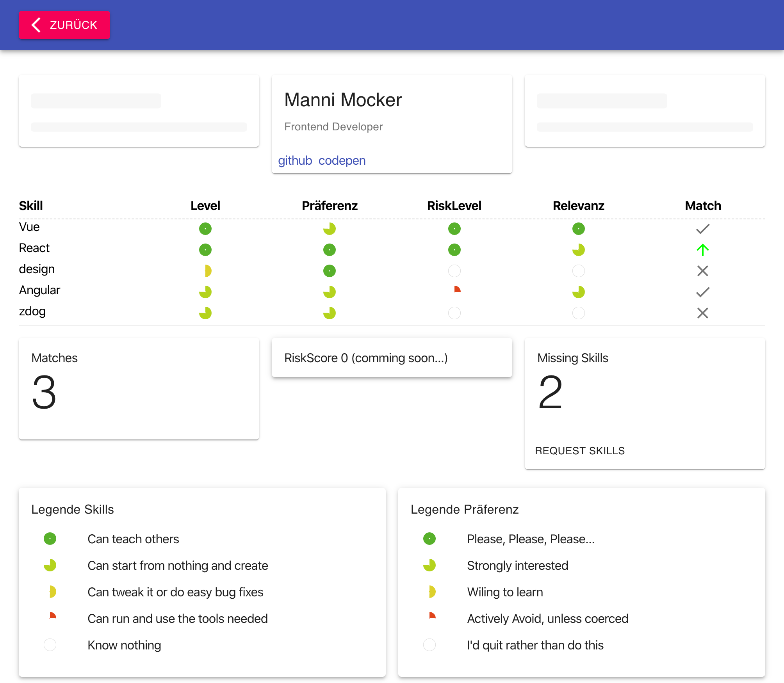Click the green up-arrow match icon for React

[703, 250]
